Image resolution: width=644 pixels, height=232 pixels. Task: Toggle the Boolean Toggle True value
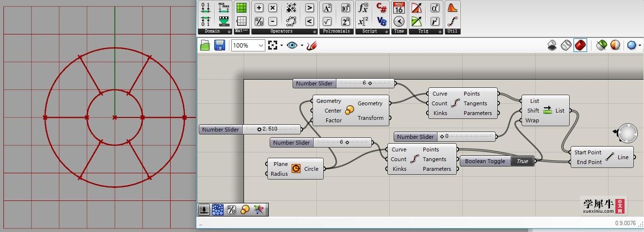[x=522, y=161]
